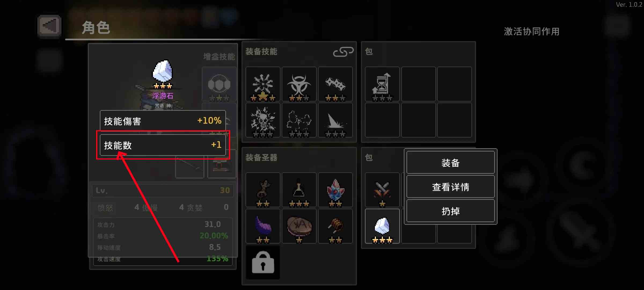Select the blue-red crystal relic

[335, 190]
